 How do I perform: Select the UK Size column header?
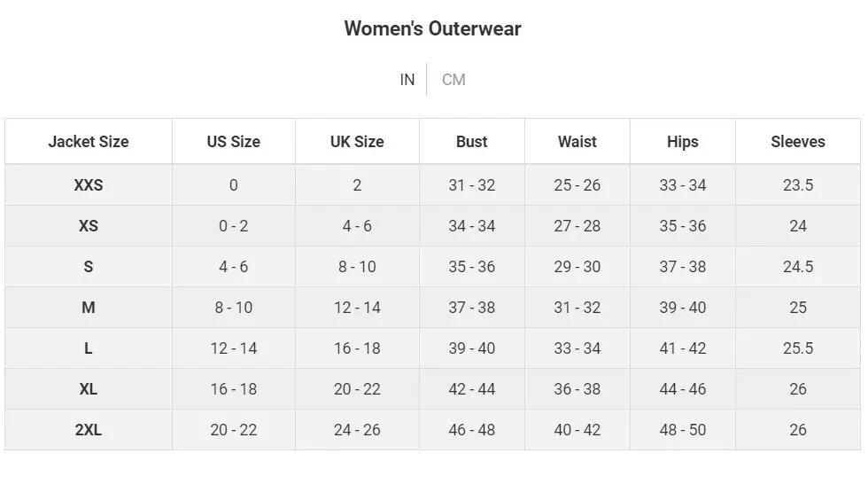[357, 142]
